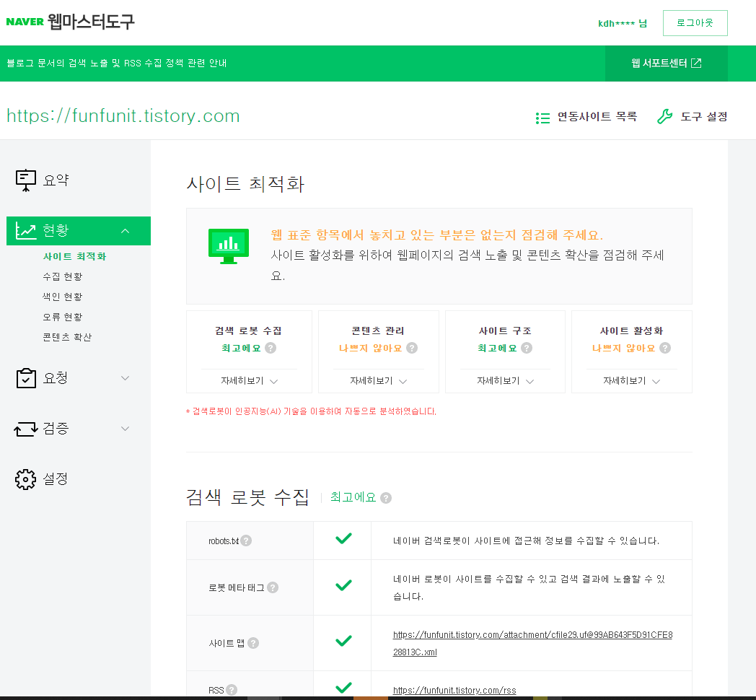Click the 로그아웃 button
The width and height of the screenshot is (756, 700).
[695, 22]
